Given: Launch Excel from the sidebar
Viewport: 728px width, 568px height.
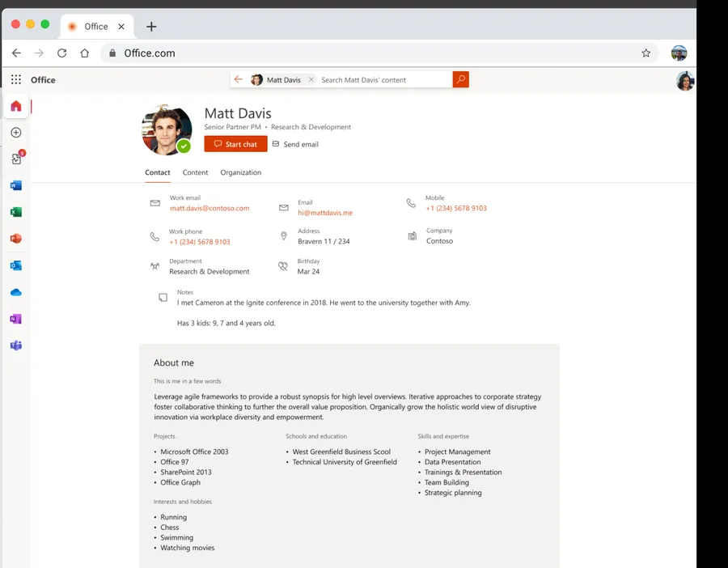Looking at the screenshot, I should coord(16,212).
